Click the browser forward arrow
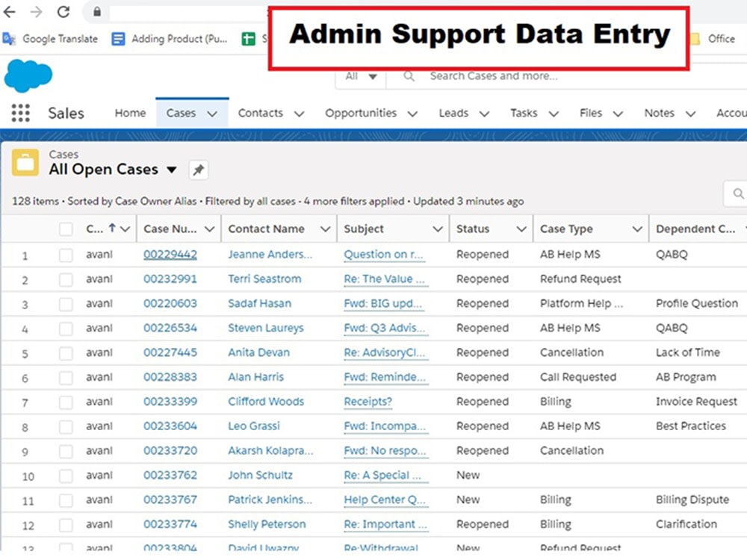 coord(36,11)
